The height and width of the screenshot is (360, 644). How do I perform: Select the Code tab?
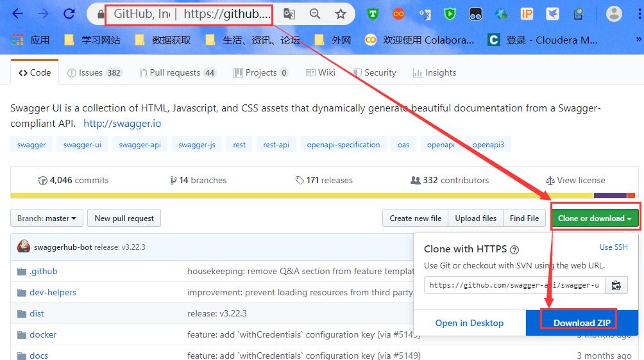pos(35,72)
